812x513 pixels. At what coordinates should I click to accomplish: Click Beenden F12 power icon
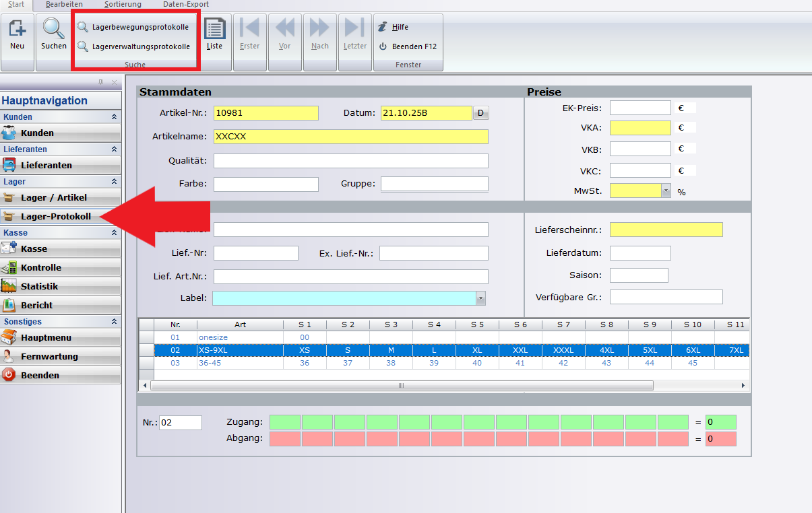[x=383, y=47]
